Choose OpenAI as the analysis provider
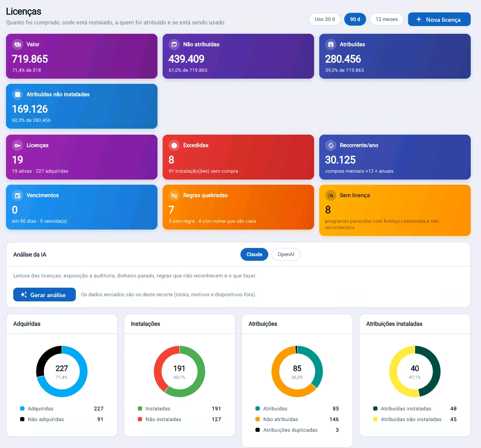This screenshot has width=481, height=448. pos(286,254)
